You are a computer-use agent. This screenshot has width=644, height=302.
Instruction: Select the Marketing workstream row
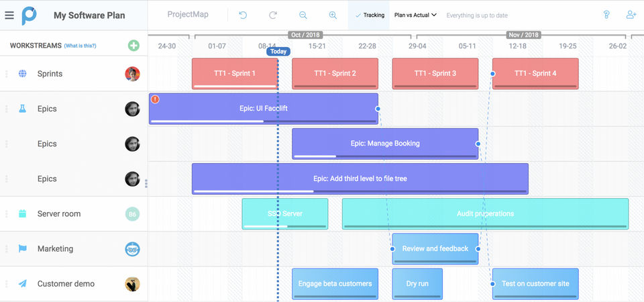click(55, 249)
